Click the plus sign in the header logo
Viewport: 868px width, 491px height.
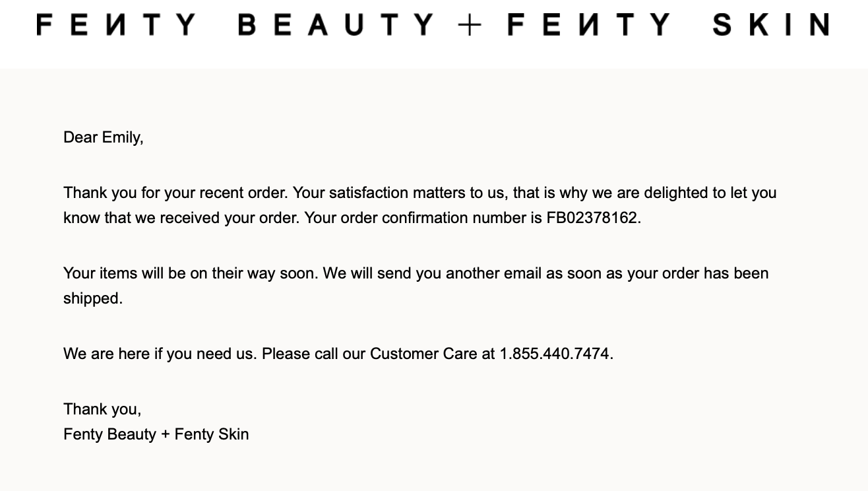coord(470,25)
